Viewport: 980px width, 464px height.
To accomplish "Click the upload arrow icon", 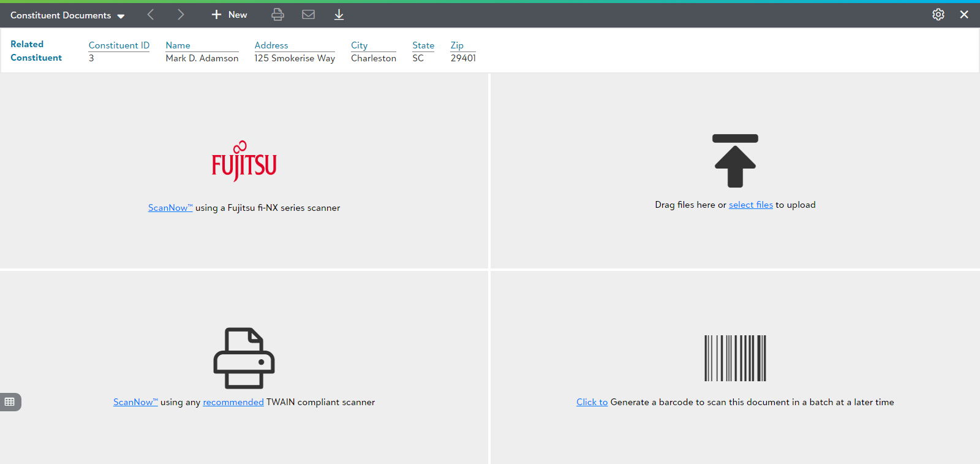I will 735,161.
